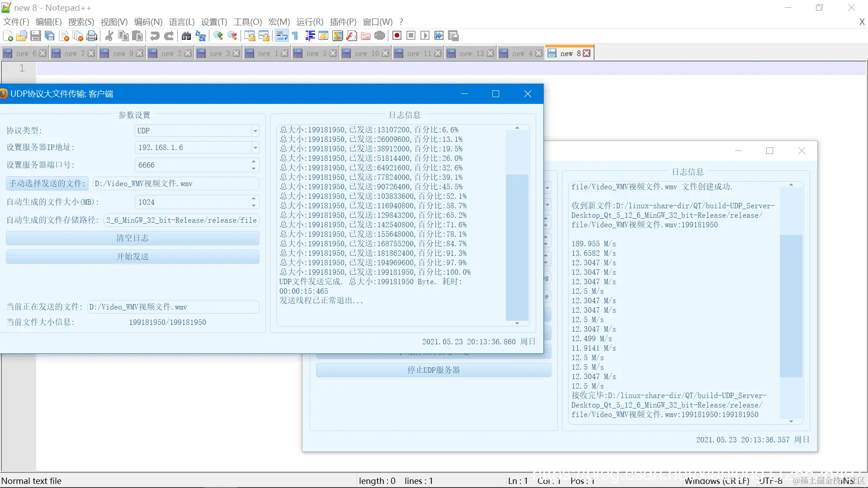This screenshot has width=868, height=488.
Task: Expand the 协议类型 UDP dropdown
Action: (x=255, y=131)
